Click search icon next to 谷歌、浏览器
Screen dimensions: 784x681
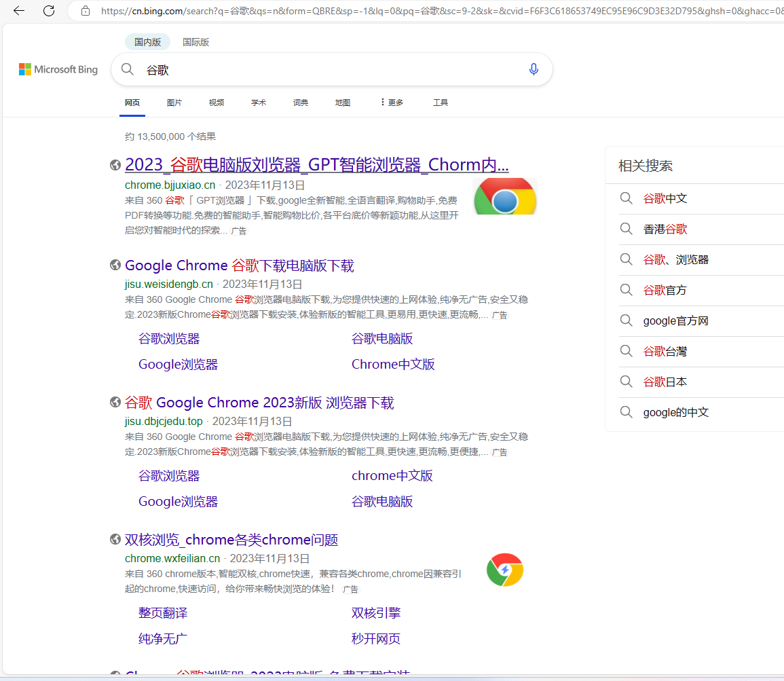pos(626,259)
